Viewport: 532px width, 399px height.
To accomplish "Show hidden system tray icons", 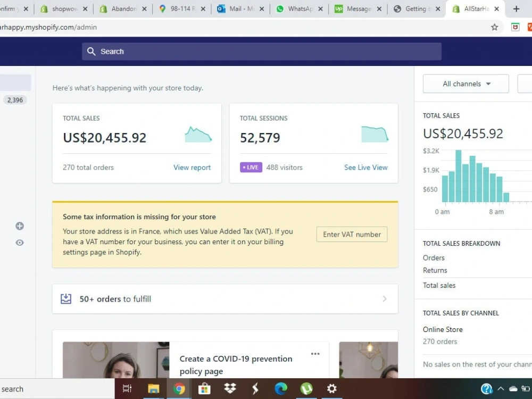I will pyautogui.click(x=501, y=389).
